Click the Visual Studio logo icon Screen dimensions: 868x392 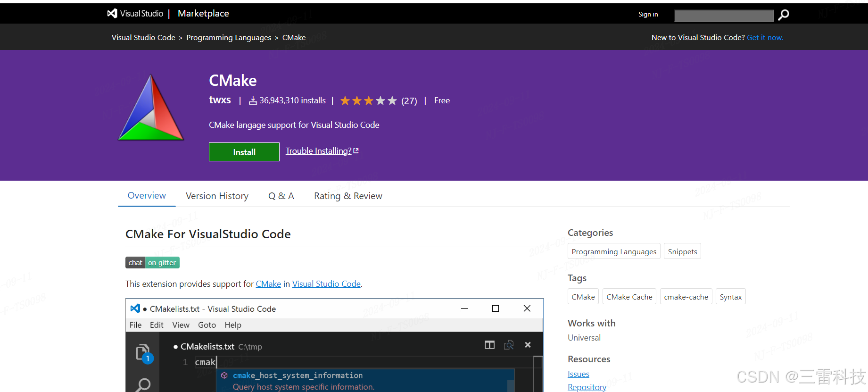pos(112,14)
